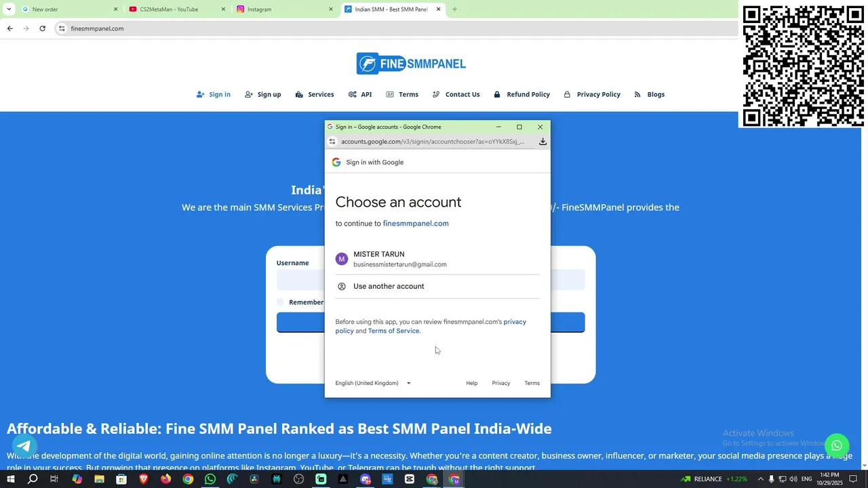Switch to the CS2MetaMan - YouTube tab
Viewport: 868px width, 488px height.
[x=176, y=9]
